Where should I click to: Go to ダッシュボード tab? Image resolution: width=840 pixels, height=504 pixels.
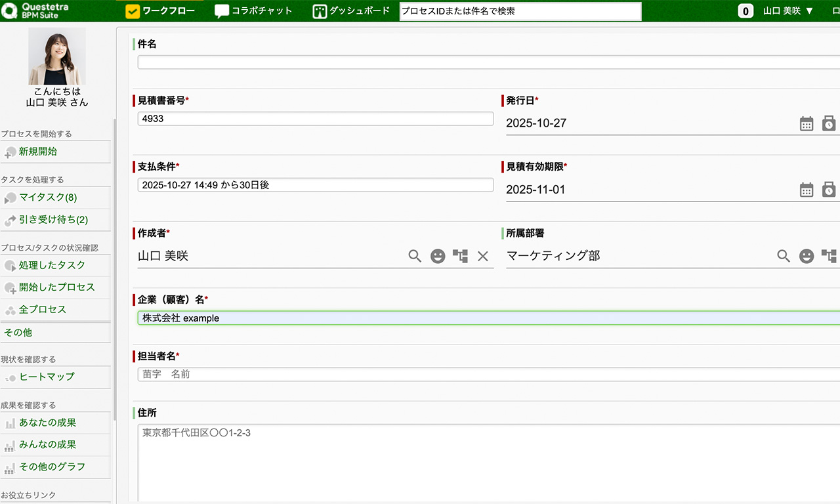click(351, 11)
